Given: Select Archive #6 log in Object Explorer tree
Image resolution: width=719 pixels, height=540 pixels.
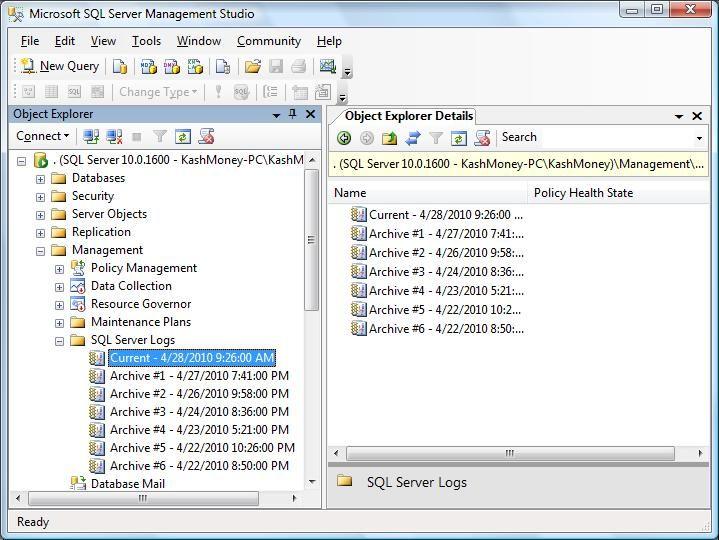Looking at the screenshot, I should (199, 466).
